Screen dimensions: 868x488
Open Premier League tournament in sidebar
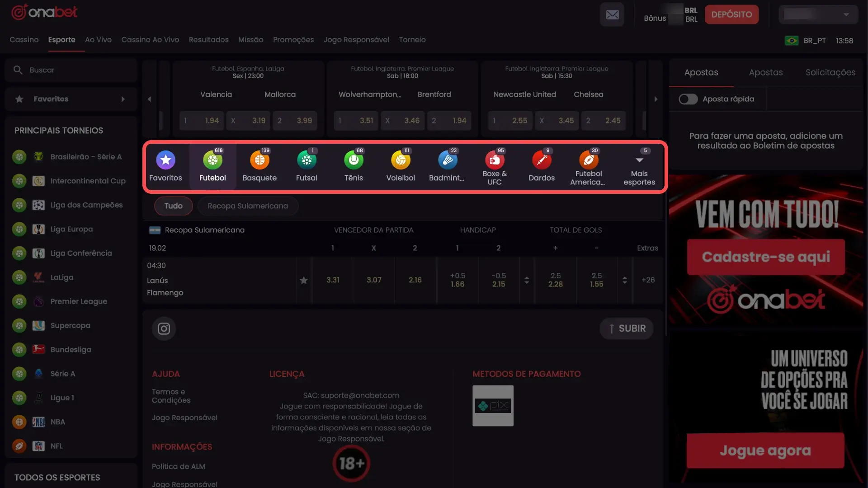point(71,301)
